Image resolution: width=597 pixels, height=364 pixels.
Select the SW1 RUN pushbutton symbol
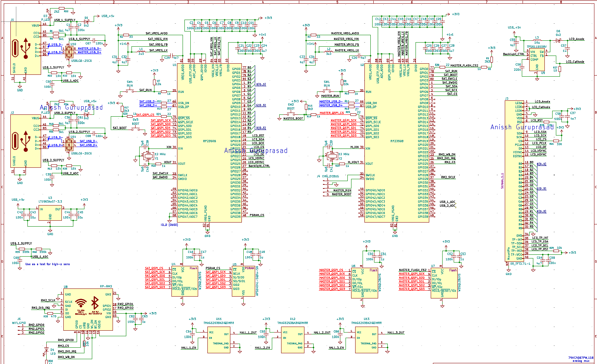327,90
